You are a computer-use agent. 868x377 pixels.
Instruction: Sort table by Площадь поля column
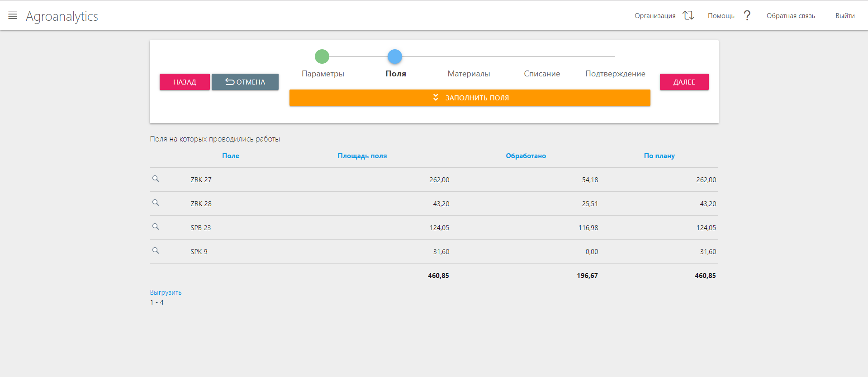362,156
